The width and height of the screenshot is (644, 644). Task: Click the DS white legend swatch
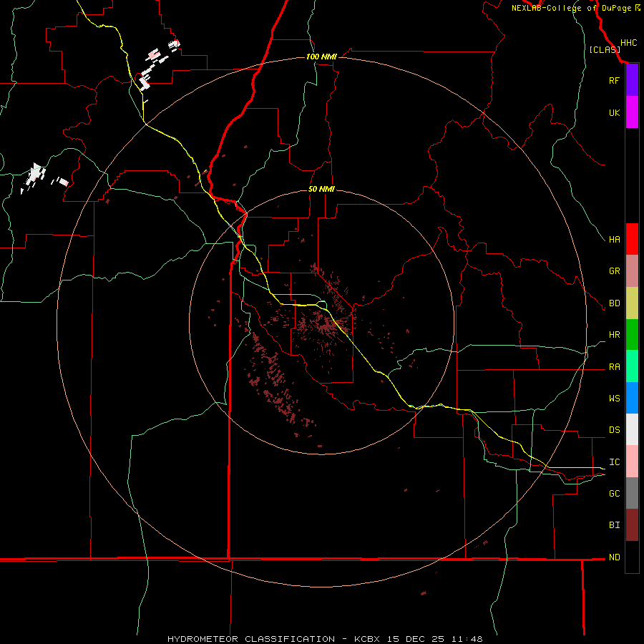click(632, 429)
